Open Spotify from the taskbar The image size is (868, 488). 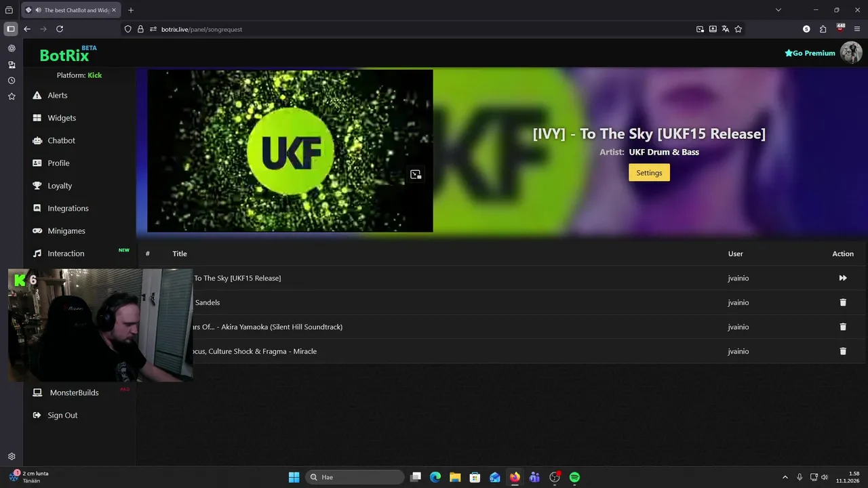(574, 477)
